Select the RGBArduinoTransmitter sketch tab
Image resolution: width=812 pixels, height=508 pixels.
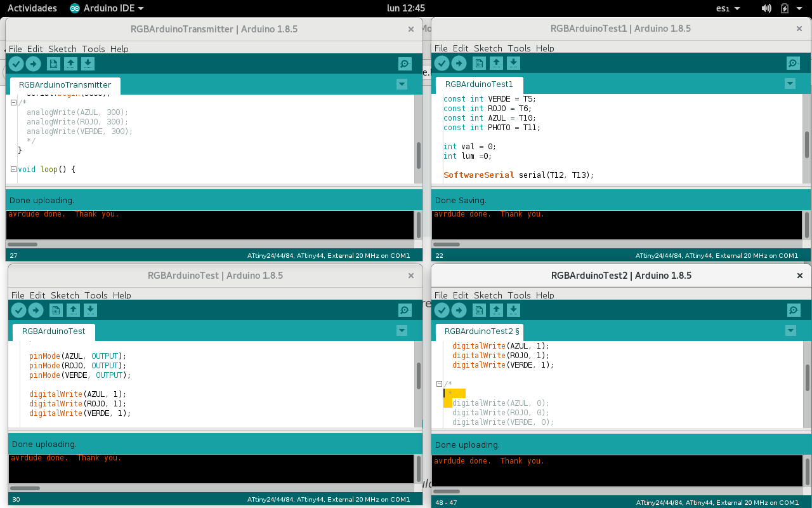click(x=65, y=85)
